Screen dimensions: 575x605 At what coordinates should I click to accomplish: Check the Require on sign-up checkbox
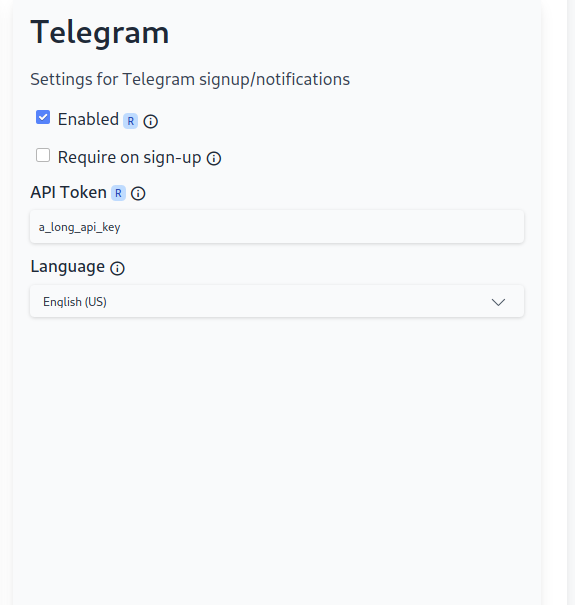(x=43, y=155)
